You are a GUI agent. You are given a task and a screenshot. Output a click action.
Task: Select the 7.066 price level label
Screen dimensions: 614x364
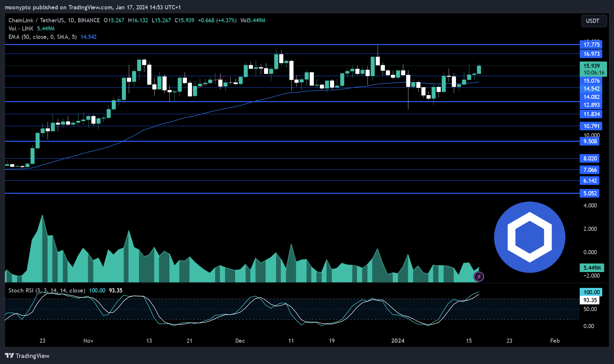coord(590,170)
